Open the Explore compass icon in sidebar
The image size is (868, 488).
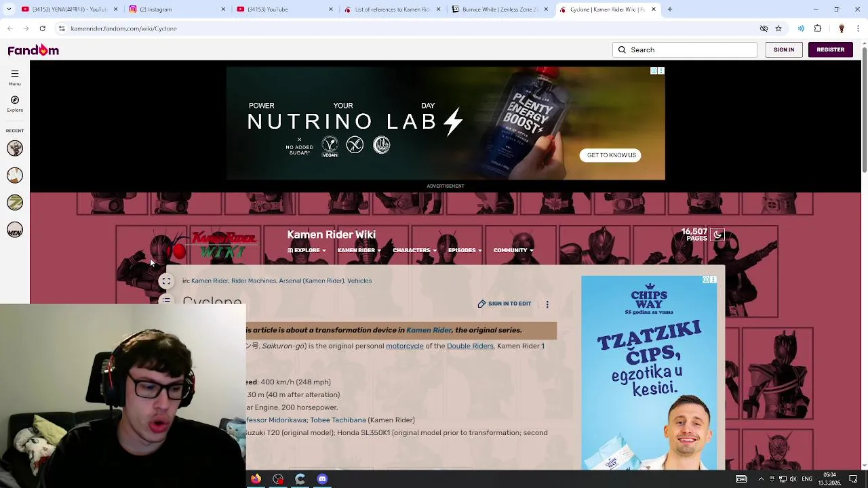tap(14, 104)
